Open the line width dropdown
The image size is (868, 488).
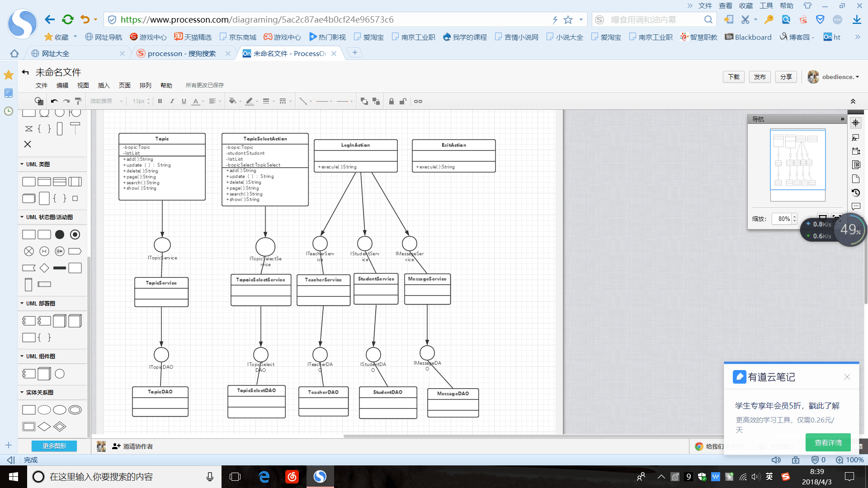click(x=269, y=101)
